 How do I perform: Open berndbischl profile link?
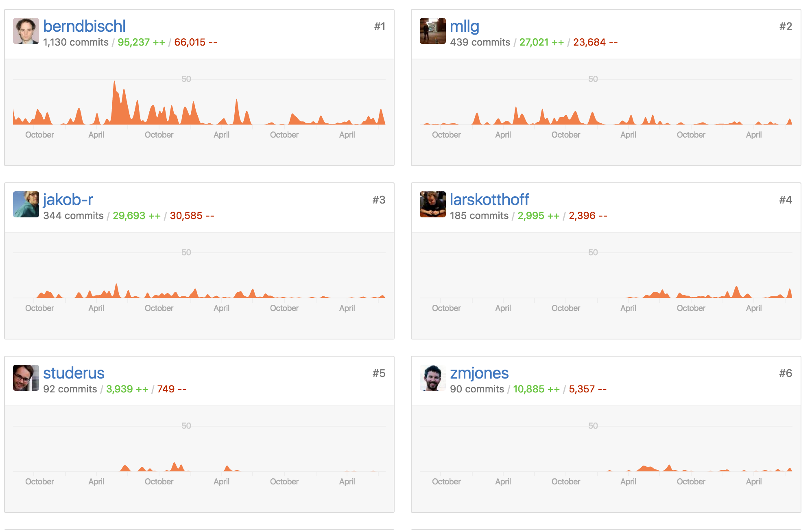coord(84,26)
